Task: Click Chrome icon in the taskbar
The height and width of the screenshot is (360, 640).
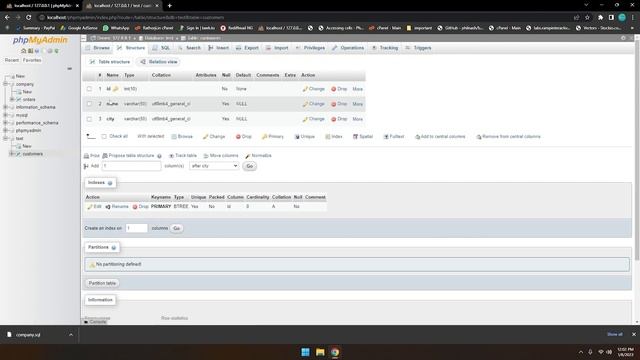Action: tap(335, 352)
